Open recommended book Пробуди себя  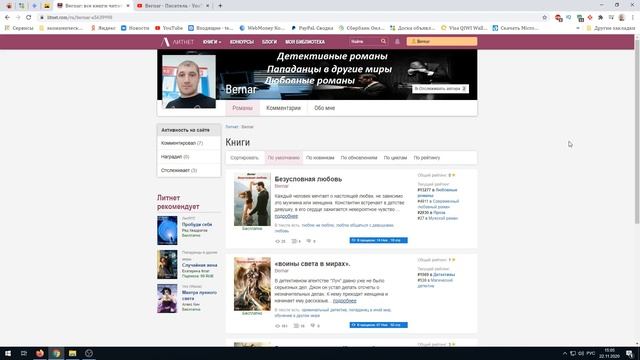pos(197,224)
